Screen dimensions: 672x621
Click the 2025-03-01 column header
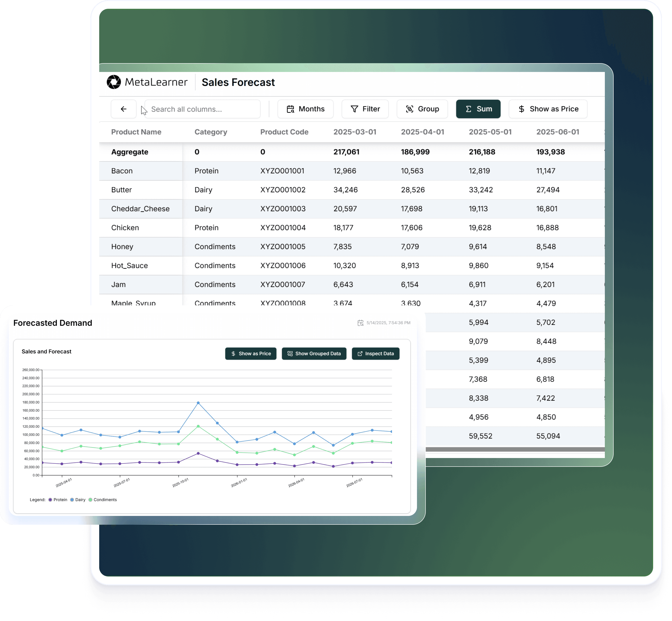(x=355, y=132)
